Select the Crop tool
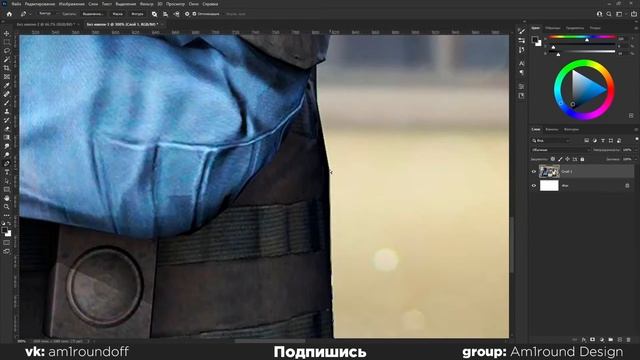This screenshot has width=640, height=360. (x=7, y=68)
